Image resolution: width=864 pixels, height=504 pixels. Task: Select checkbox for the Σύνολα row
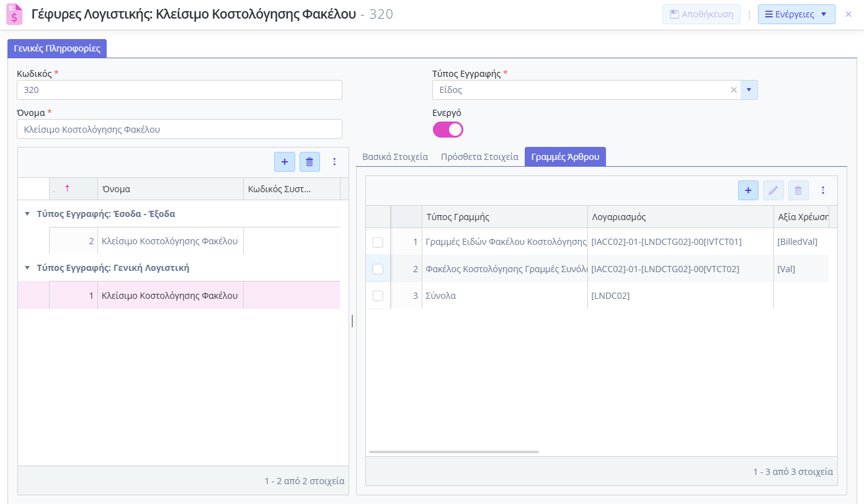click(378, 296)
